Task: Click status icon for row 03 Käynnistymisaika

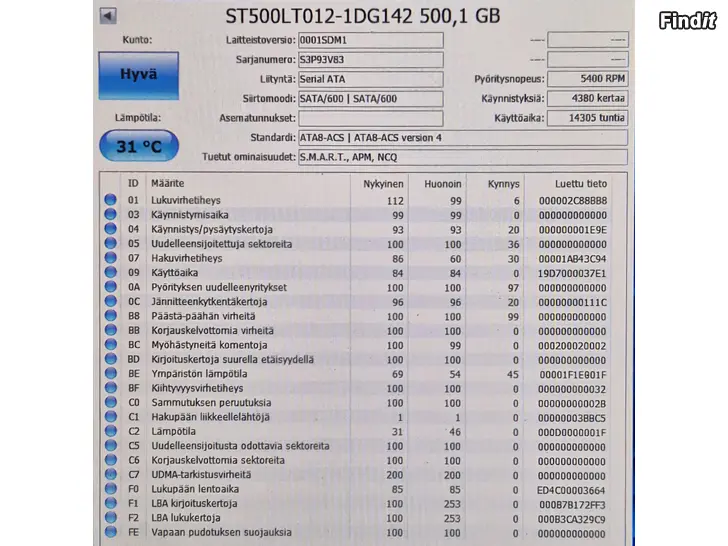Action: [110, 214]
